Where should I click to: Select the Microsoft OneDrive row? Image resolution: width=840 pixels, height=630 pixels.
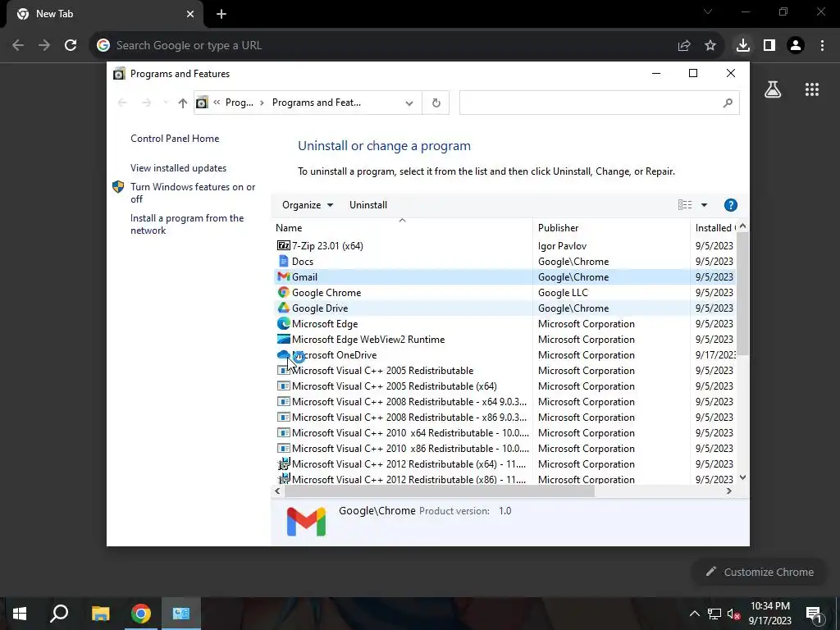[x=504, y=355]
